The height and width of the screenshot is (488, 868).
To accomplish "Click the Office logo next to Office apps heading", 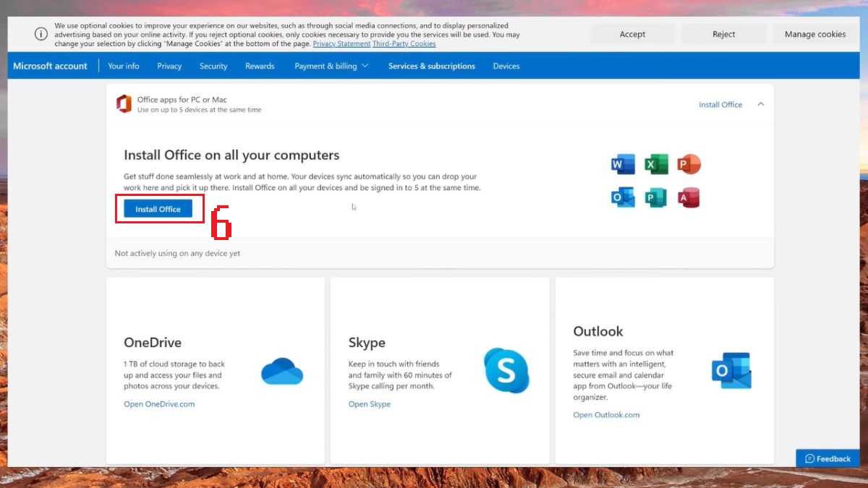I will coord(124,104).
